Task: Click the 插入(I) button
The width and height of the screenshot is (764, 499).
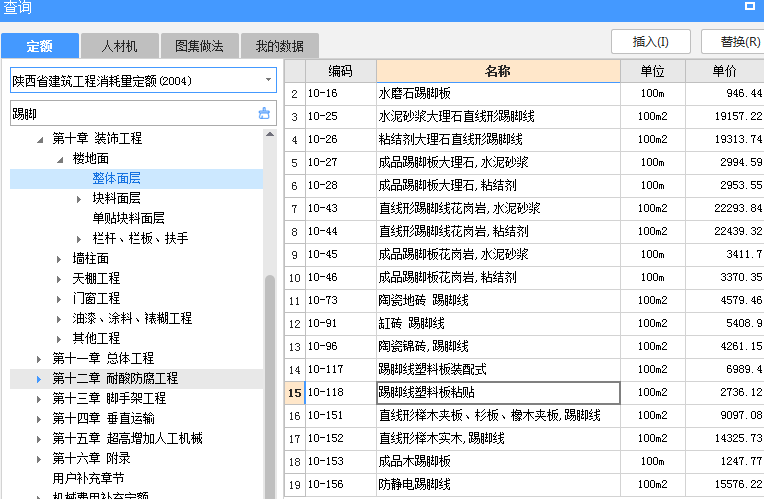Action: (650, 41)
